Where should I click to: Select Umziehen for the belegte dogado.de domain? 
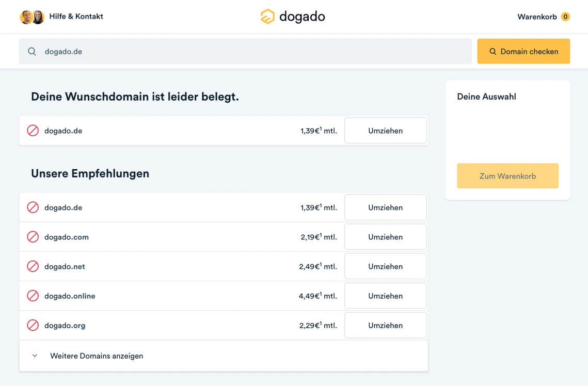point(385,131)
